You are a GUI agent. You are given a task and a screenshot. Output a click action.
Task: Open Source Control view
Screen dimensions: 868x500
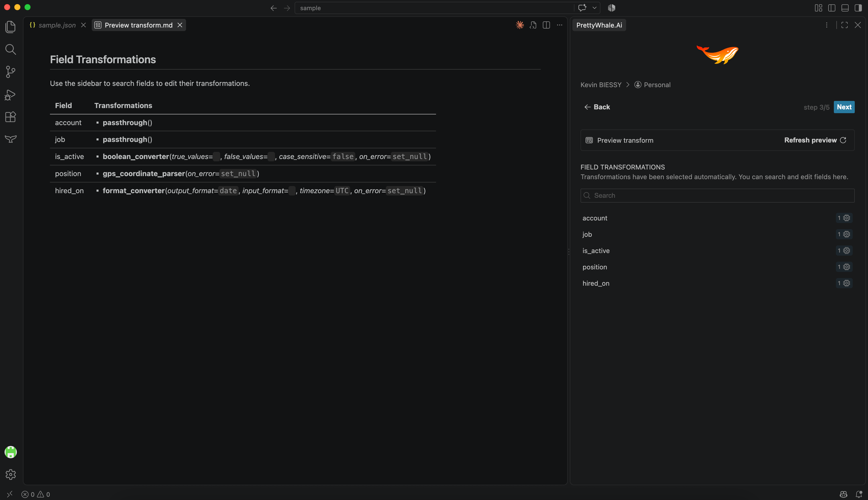click(11, 72)
